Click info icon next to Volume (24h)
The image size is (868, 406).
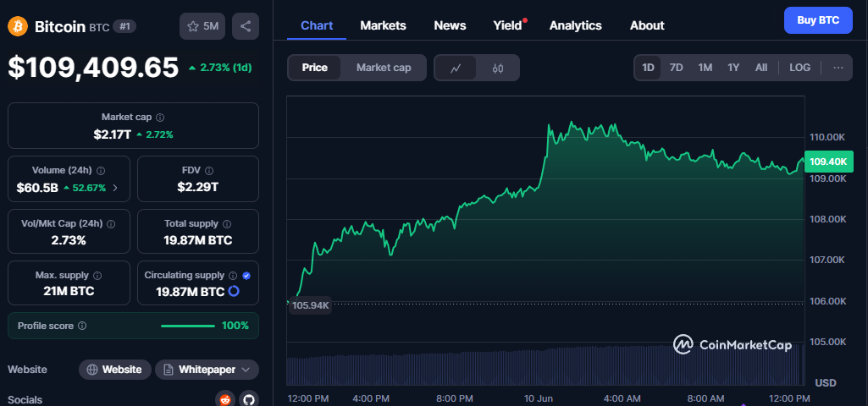pyautogui.click(x=102, y=171)
